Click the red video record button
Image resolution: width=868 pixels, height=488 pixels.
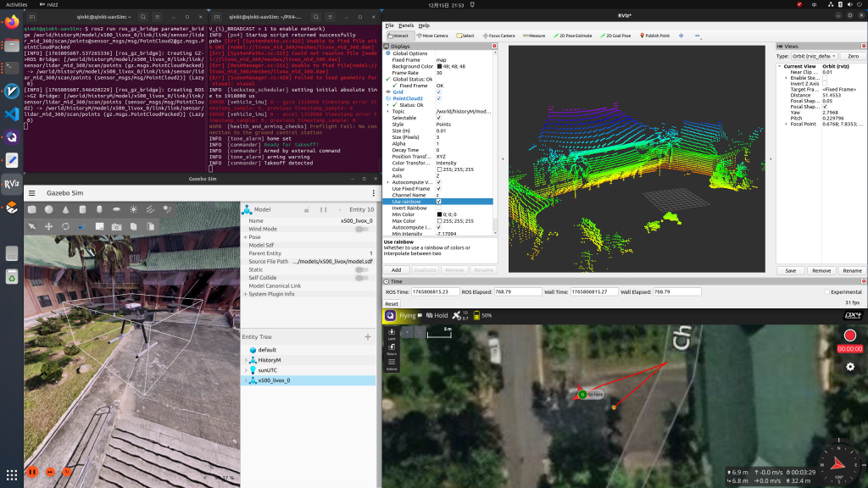tap(849, 335)
